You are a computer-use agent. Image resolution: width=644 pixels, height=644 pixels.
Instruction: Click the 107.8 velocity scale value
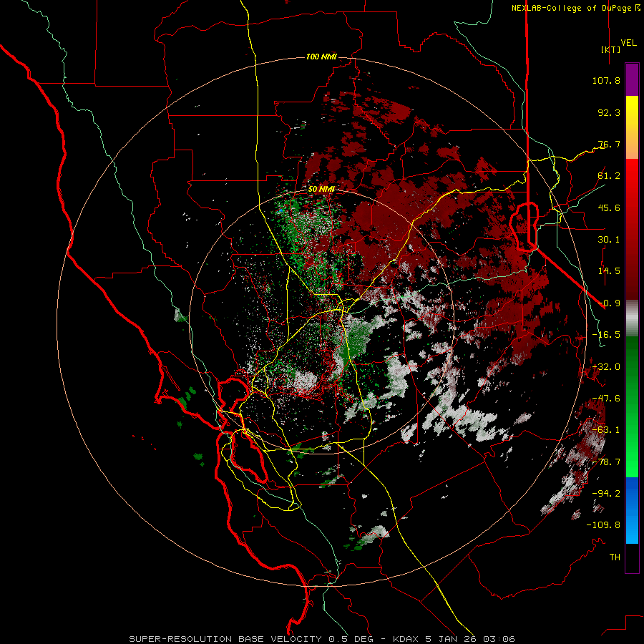pyautogui.click(x=606, y=80)
